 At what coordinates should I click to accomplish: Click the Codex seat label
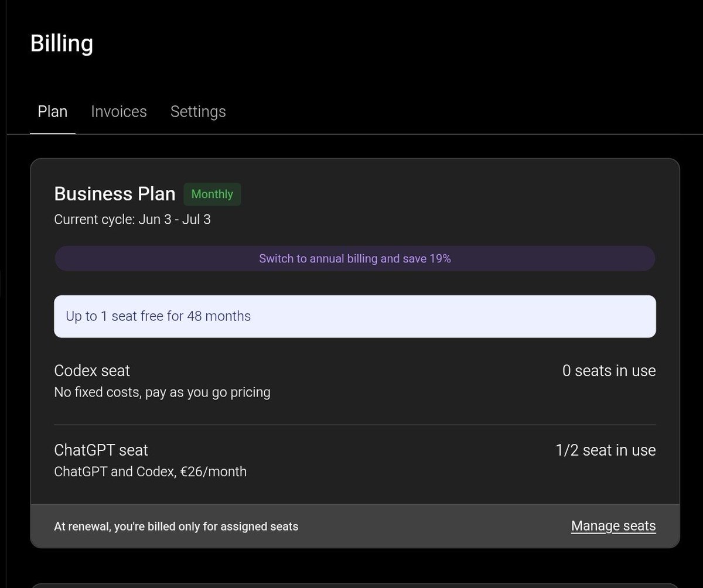pyautogui.click(x=92, y=371)
